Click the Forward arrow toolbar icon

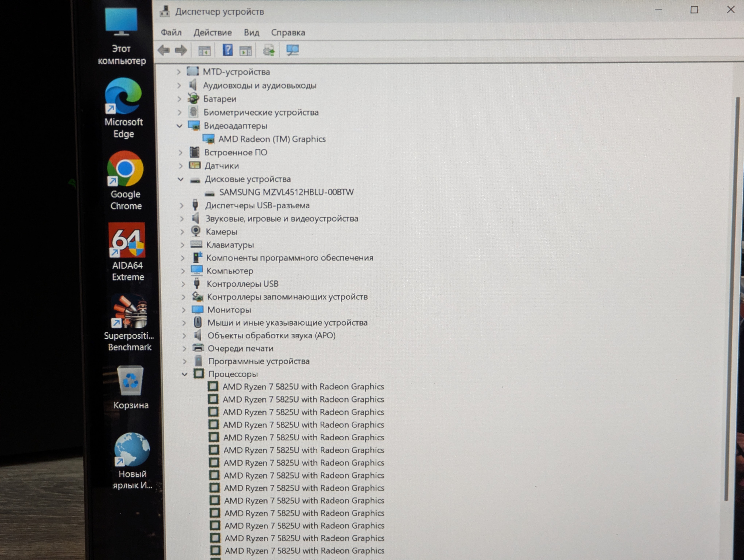[x=181, y=50]
